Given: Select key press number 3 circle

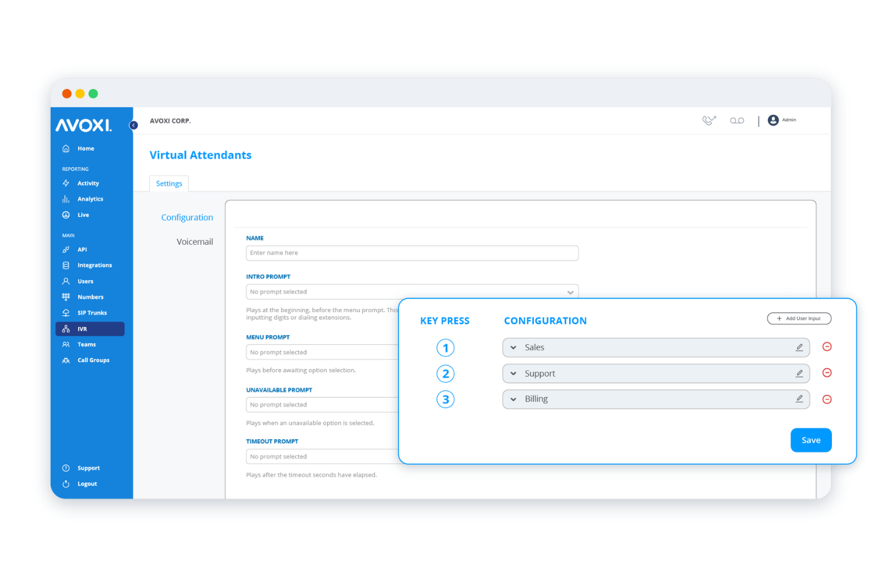Looking at the screenshot, I should 445,399.
